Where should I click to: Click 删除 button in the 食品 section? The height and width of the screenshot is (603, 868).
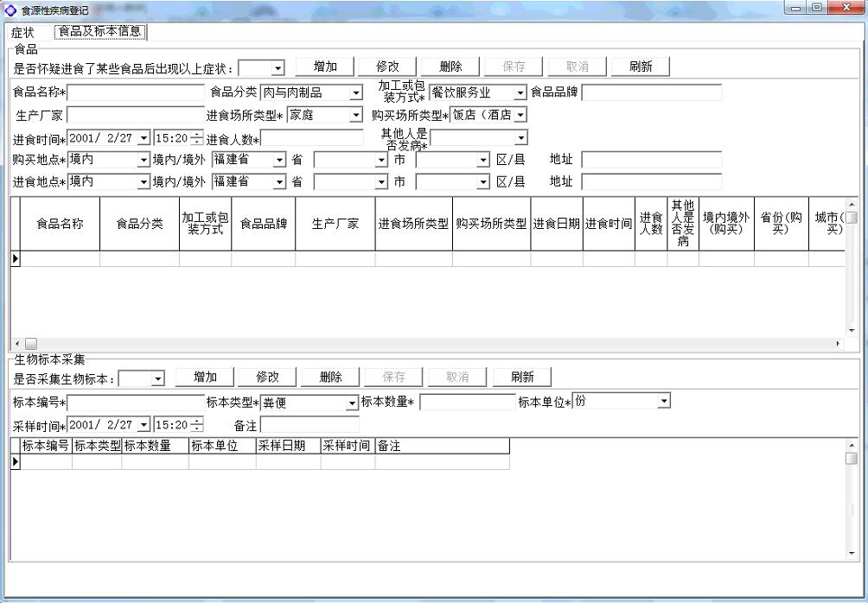point(450,67)
